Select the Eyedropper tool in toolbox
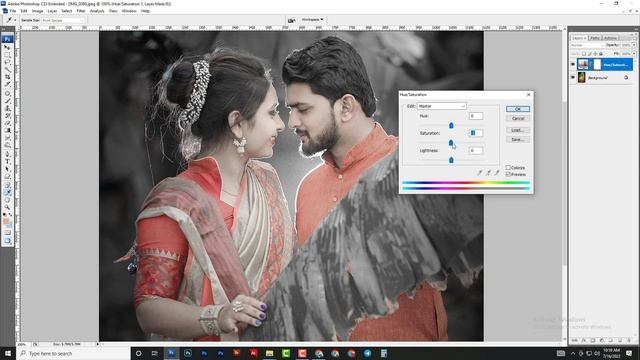Screen dimensions: 640x360 7,192
